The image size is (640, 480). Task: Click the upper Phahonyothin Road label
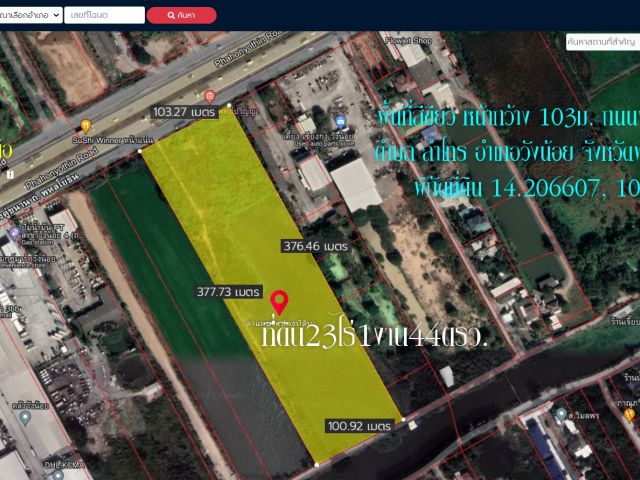[x=248, y=51]
